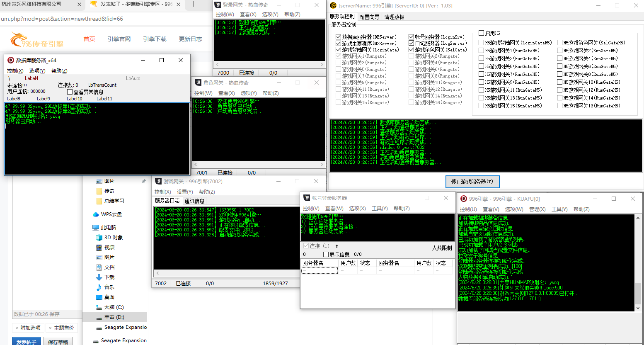The width and height of the screenshot is (644, 345).
Task: Open the 下载 arrow icon
Action: point(99,277)
